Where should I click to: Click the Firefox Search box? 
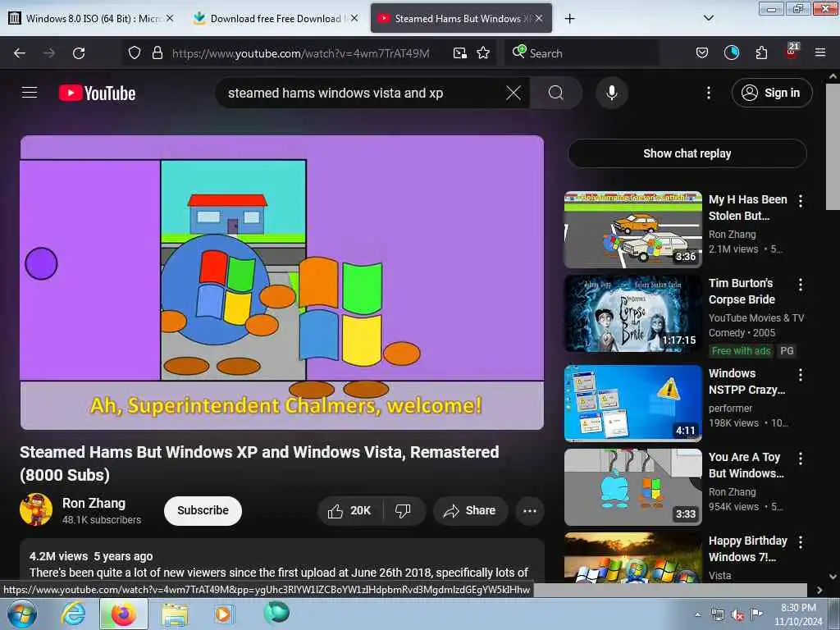pyautogui.click(x=582, y=53)
